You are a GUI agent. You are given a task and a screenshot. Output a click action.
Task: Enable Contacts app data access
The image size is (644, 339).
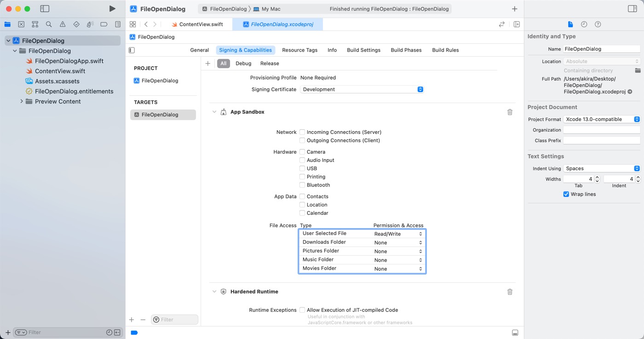pos(302,196)
